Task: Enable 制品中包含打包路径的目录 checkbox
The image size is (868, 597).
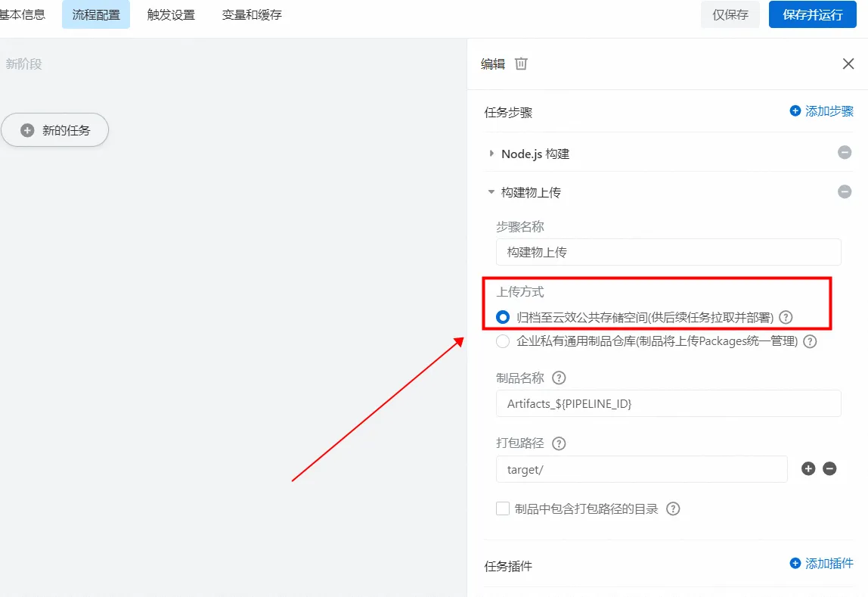Action: point(503,508)
